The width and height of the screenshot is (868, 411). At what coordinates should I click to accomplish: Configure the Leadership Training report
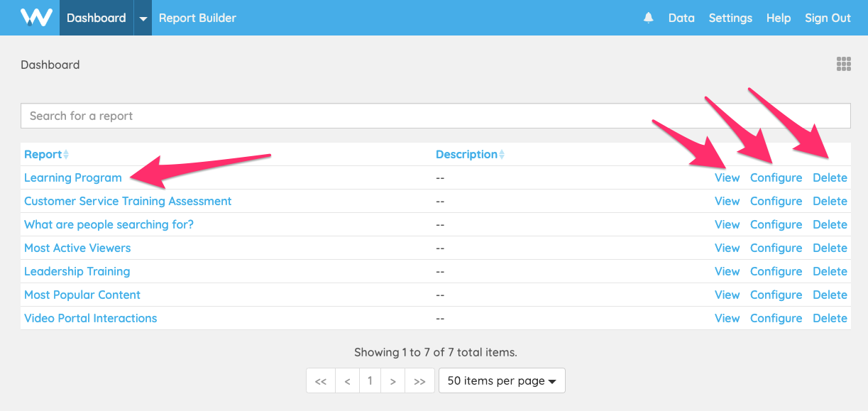tap(776, 271)
